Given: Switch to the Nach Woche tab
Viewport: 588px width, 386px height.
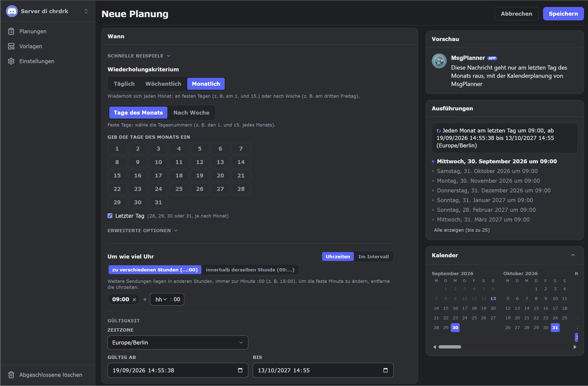Looking at the screenshot, I should point(191,113).
